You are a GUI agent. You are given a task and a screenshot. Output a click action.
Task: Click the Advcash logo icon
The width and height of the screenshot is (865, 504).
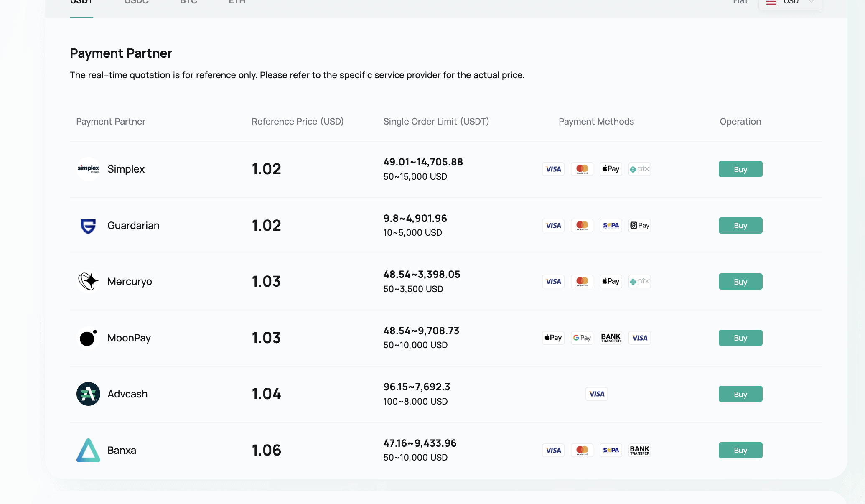click(x=88, y=394)
